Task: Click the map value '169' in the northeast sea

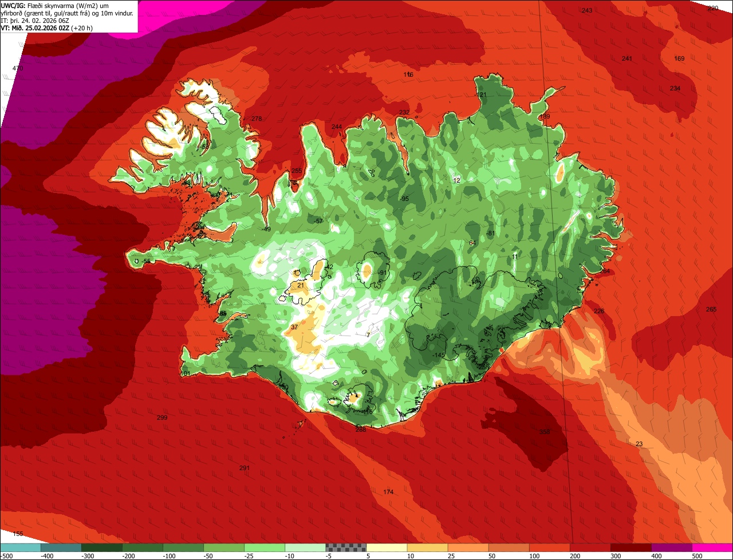Action: [679, 59]
